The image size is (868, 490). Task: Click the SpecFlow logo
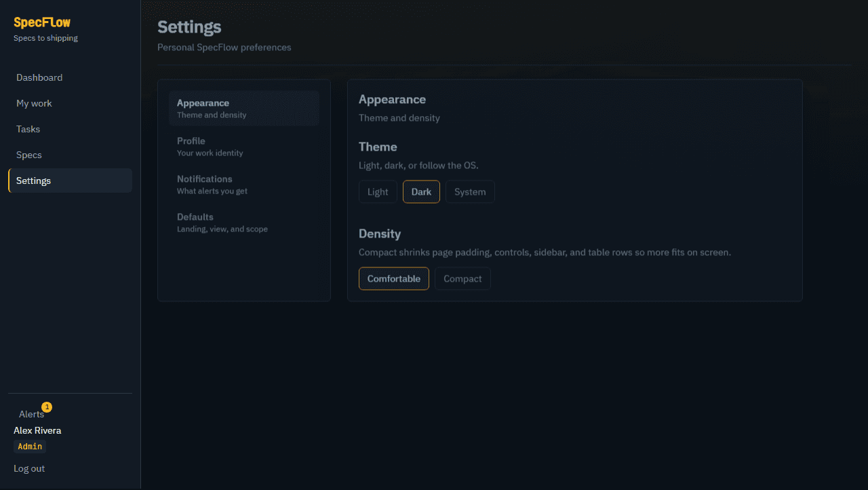[42, 22]
